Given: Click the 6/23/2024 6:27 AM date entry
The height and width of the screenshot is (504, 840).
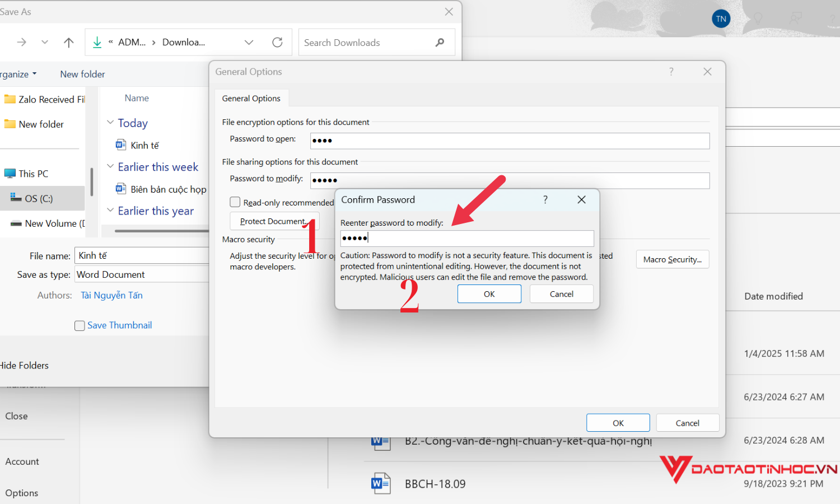Looking at the screenshot, I should (x=784, y=397).
